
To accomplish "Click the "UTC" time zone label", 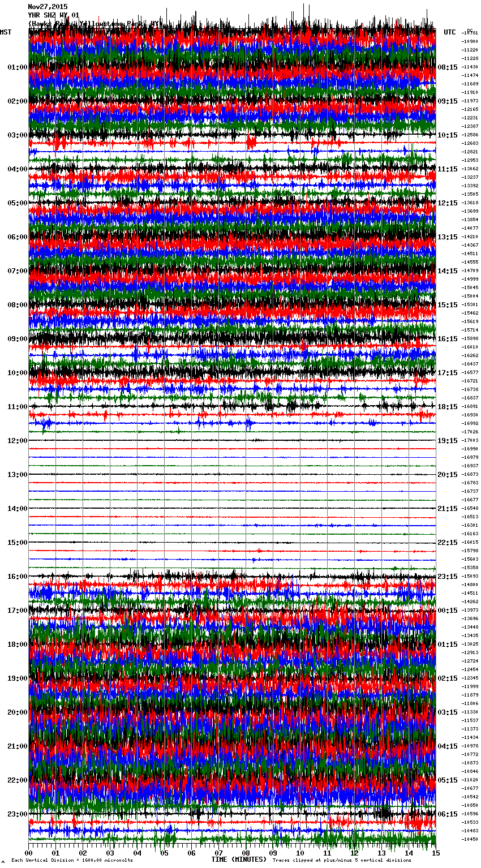I will pyautogui.click(x=450, y=32).
